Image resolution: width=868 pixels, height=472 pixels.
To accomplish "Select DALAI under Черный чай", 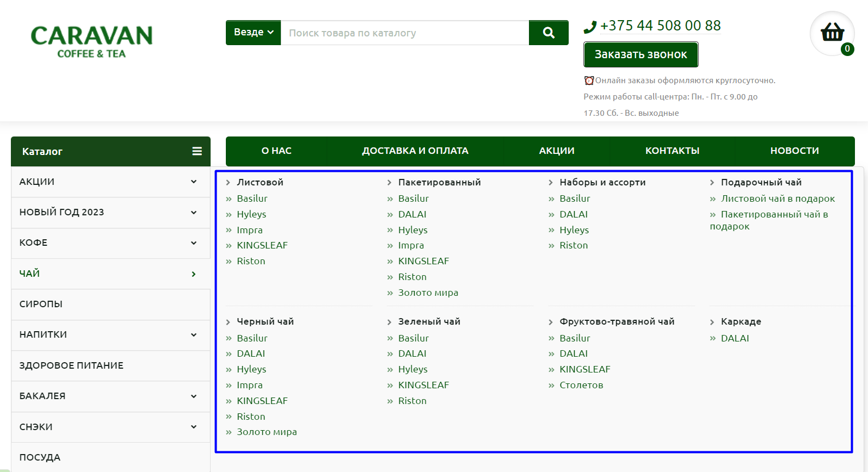I will coord(251,353).
